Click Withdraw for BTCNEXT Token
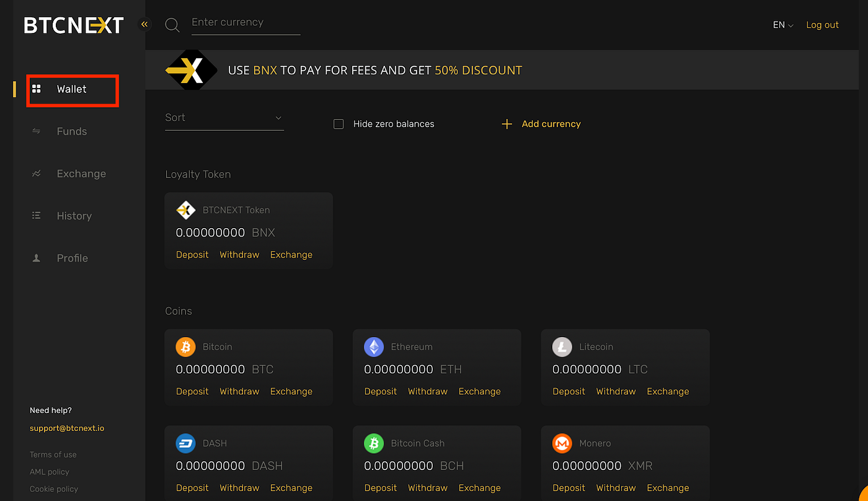Screen dimensions: 868x501 239,255
